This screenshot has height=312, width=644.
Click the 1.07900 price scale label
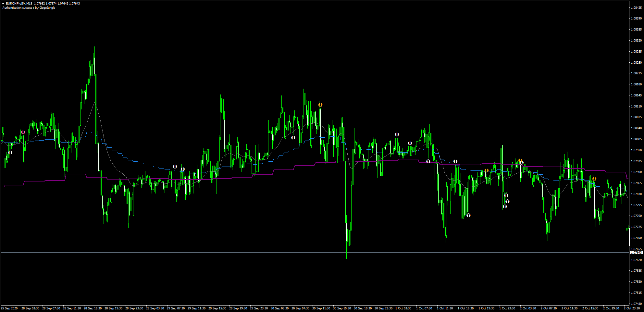pyautogui.click(x=636, y=172)
